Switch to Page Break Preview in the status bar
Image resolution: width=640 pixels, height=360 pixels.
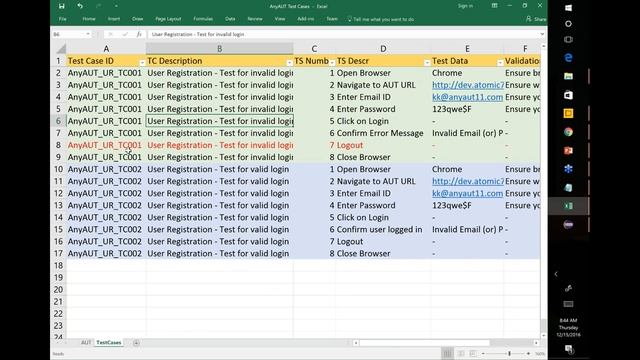point(473,353)
